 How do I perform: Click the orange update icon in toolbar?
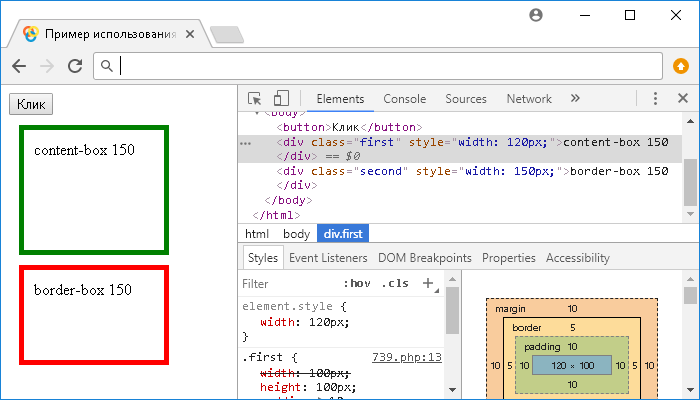pyautogui.click(x=681, y=66)
